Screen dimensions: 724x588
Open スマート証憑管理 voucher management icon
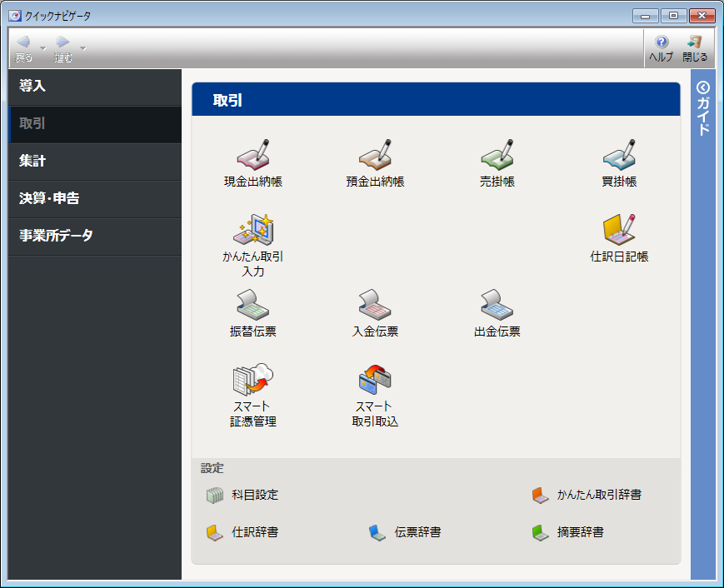(x=253, y=380)
